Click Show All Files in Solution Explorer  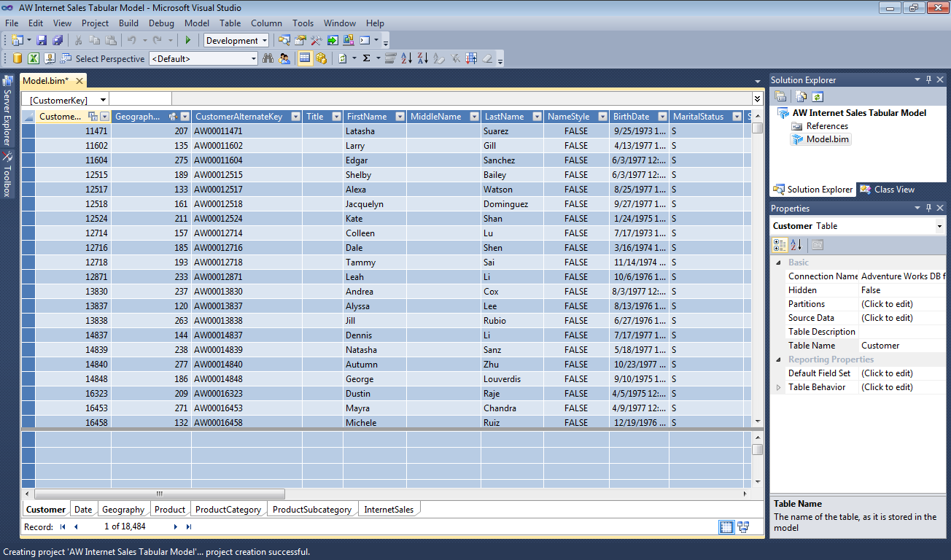801,96
